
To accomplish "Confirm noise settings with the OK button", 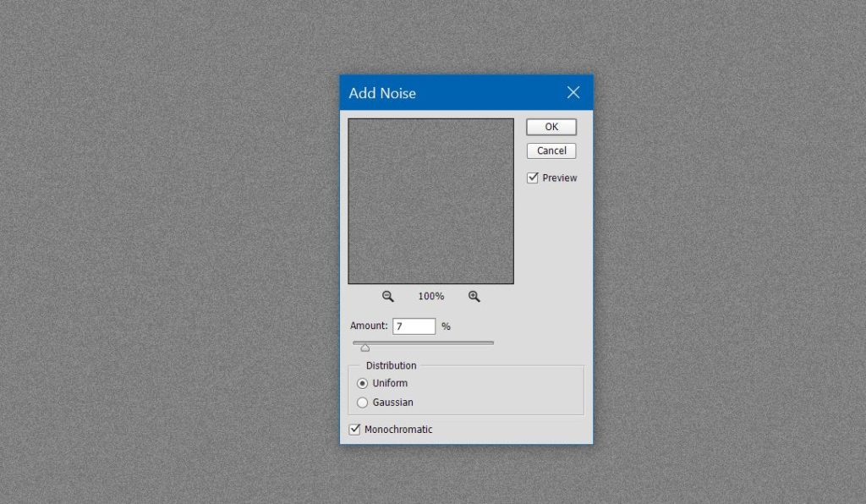I will coord(551,126).
